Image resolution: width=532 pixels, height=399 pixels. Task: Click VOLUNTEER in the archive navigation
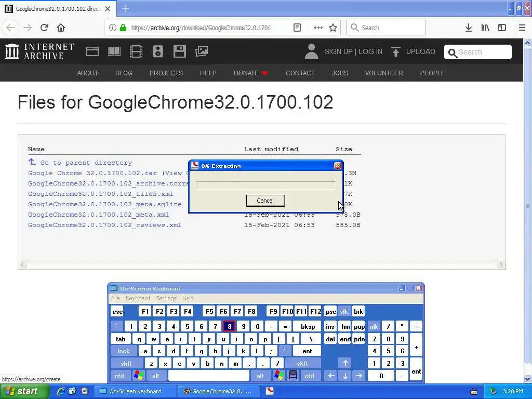tap(384, 73)
